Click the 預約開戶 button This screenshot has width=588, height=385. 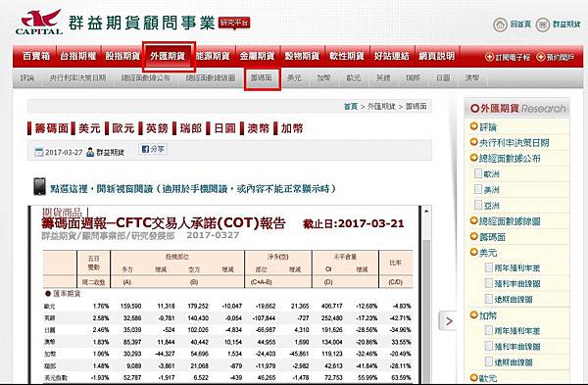[x=556, y=57]
